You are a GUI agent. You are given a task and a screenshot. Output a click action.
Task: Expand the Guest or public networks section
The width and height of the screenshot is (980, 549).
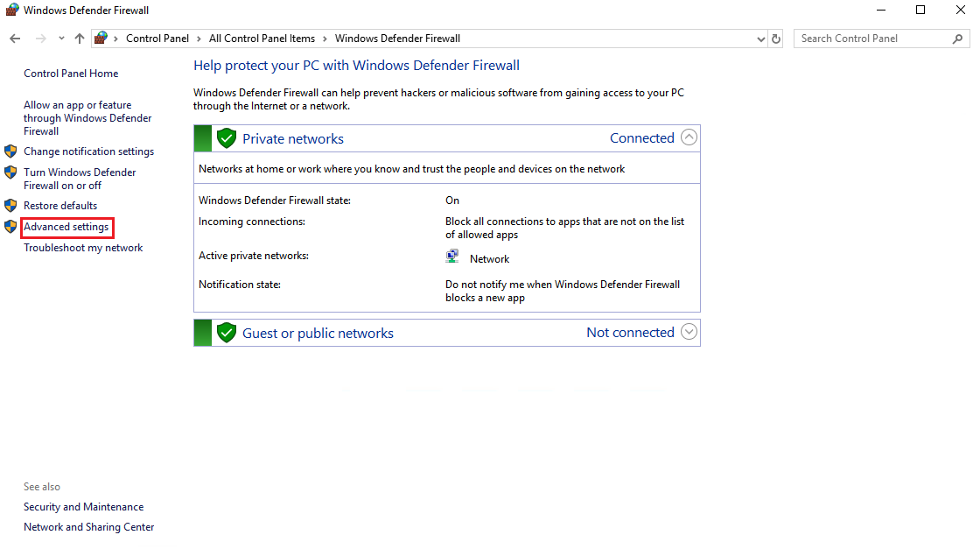tap(689, 332)
